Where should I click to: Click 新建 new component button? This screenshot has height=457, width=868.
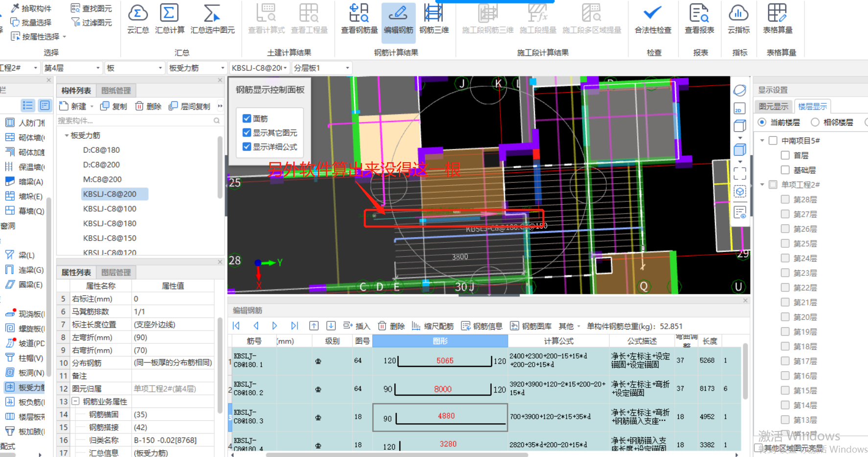pyautogui.click(x=73, y=106)
